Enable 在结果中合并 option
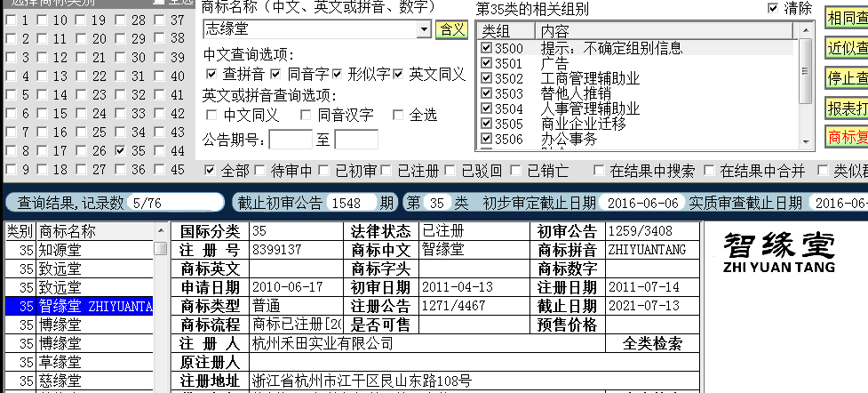Viewport: 868px width, 393px height. [709, 170]
